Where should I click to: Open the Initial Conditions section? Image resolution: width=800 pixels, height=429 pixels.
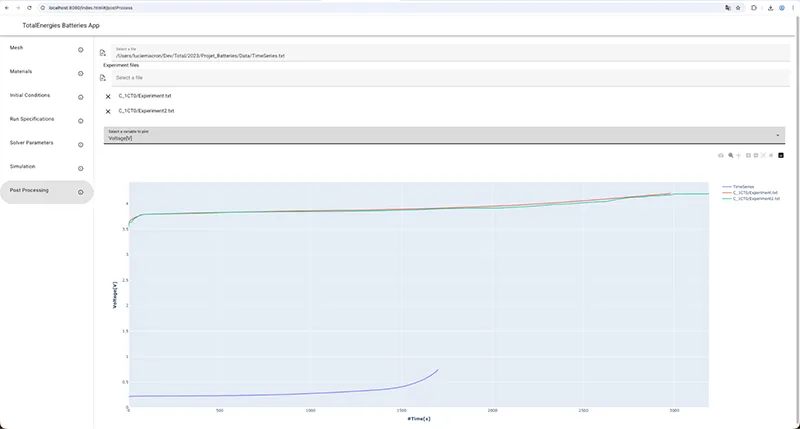[x=30, y=95]
